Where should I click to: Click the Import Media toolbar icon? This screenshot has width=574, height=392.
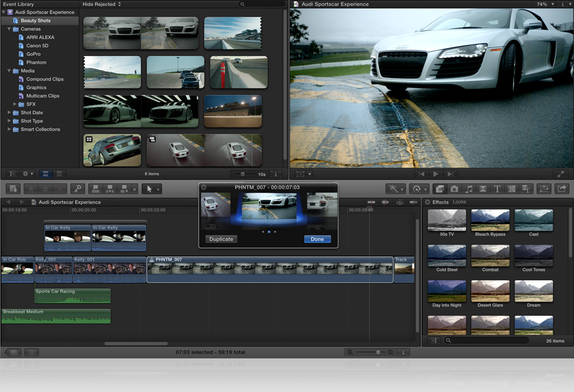pos(13,189)
